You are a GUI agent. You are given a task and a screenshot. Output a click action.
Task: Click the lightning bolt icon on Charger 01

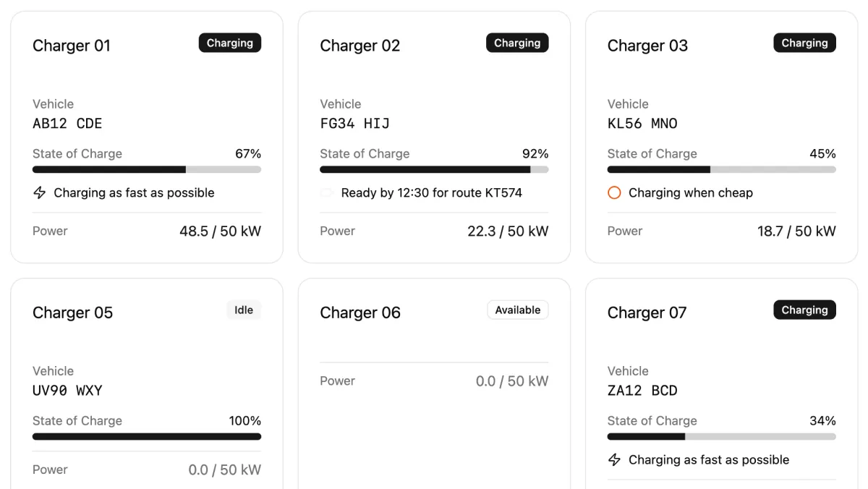pyautogui.click(x=41, y=193)
